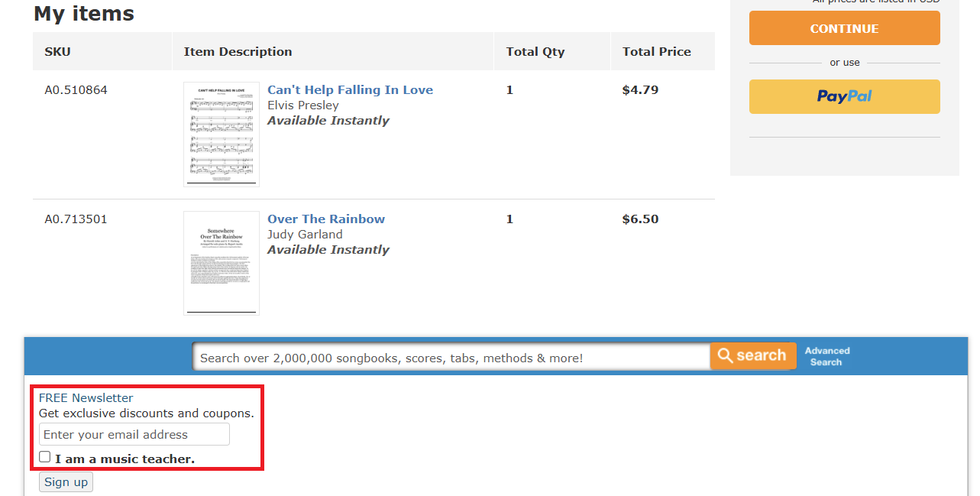Click the newsletter email address field
The width and height of the screenshot is (980, 496).
134,434
